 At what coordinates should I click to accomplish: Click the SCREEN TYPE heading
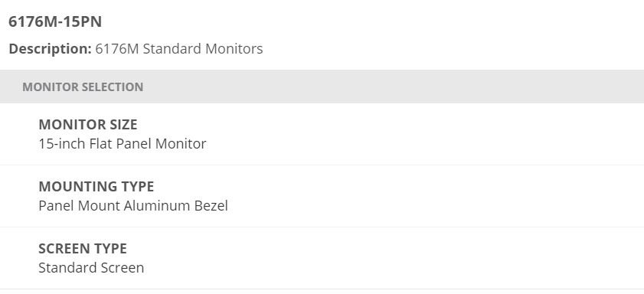pyautogui.click(x=83, y=248)
